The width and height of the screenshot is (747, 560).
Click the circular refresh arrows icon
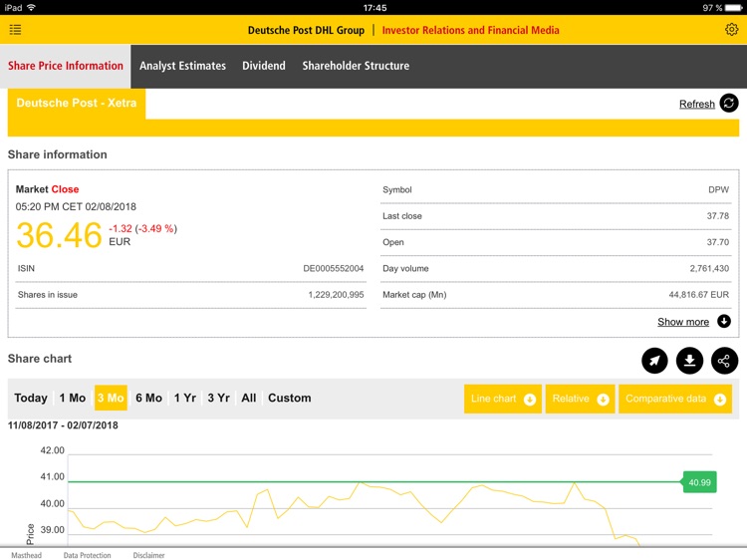728,103
